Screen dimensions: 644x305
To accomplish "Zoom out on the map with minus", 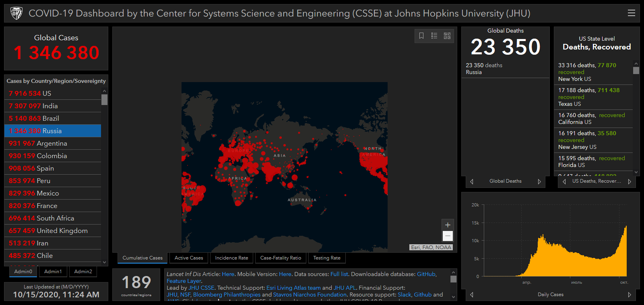I will pyautogui.click(x=448, y=236).
